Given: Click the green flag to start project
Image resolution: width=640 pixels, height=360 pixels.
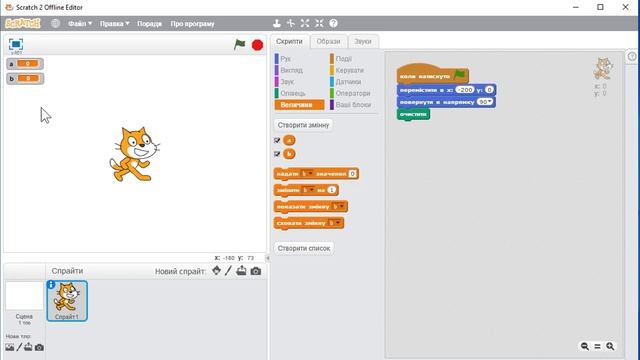Looking at the screenshot, I should [x=240, y=44].
